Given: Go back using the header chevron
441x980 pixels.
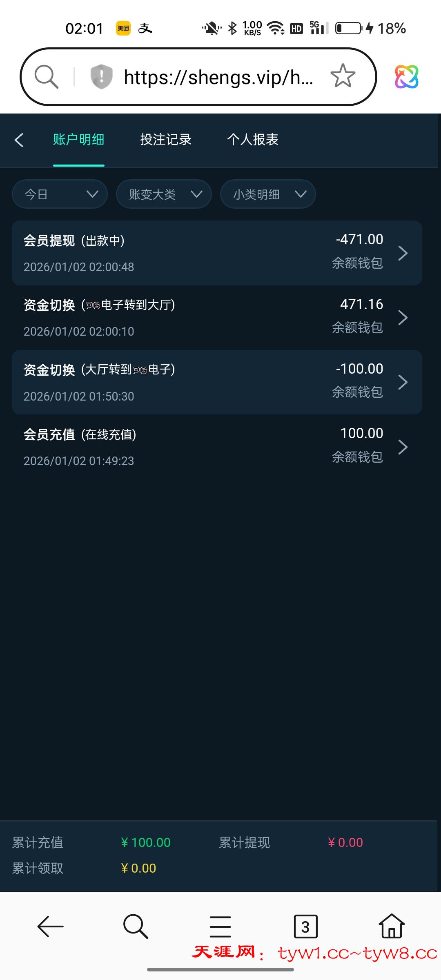Looking at the screenshot, I should point(19,140).
